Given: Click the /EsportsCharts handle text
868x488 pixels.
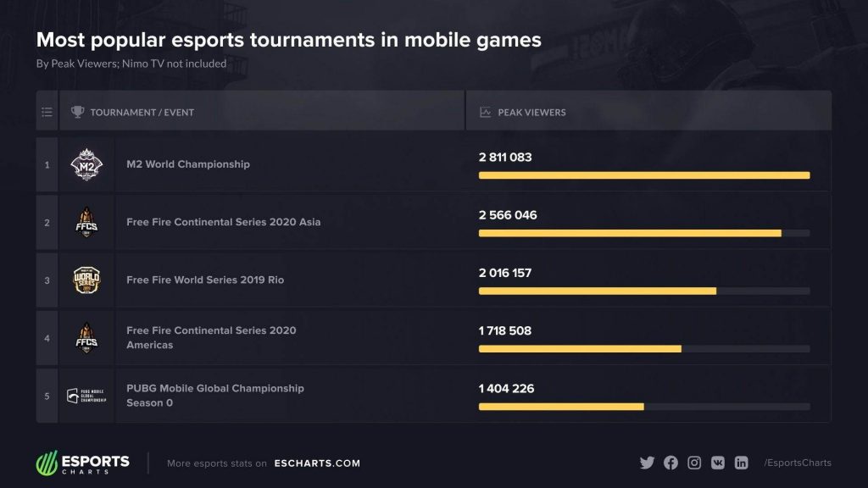Looking at the screenshot, I should [798, 463].
